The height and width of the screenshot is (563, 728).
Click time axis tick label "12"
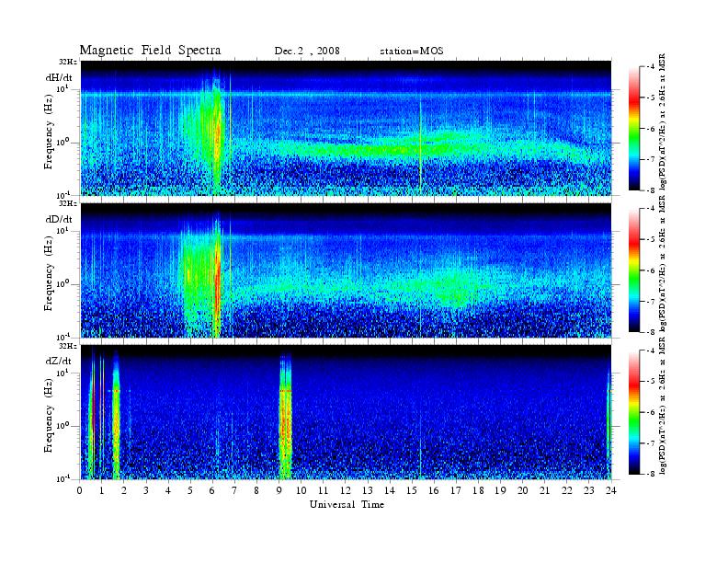pyautogui.click(x=345, y=490)
